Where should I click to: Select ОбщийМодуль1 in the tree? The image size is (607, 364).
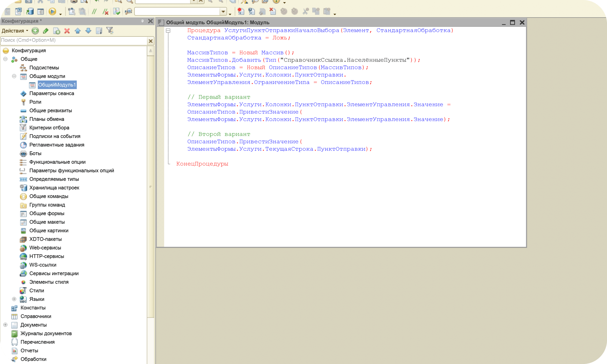[57, 85]
